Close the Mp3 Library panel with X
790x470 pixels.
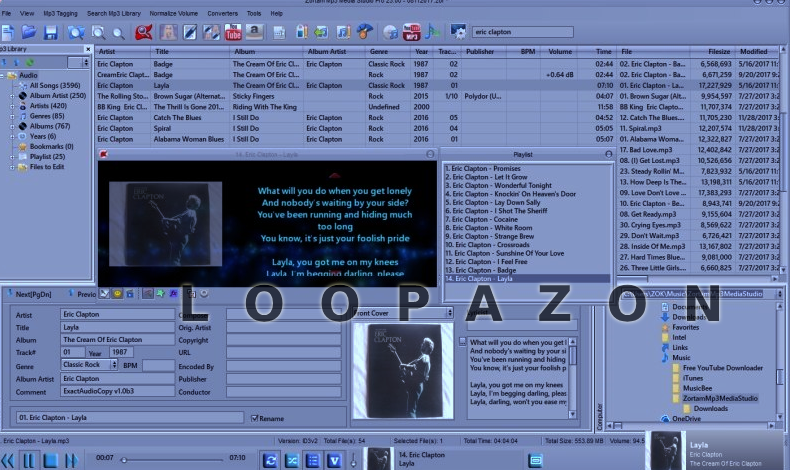[x=88, y=49]
